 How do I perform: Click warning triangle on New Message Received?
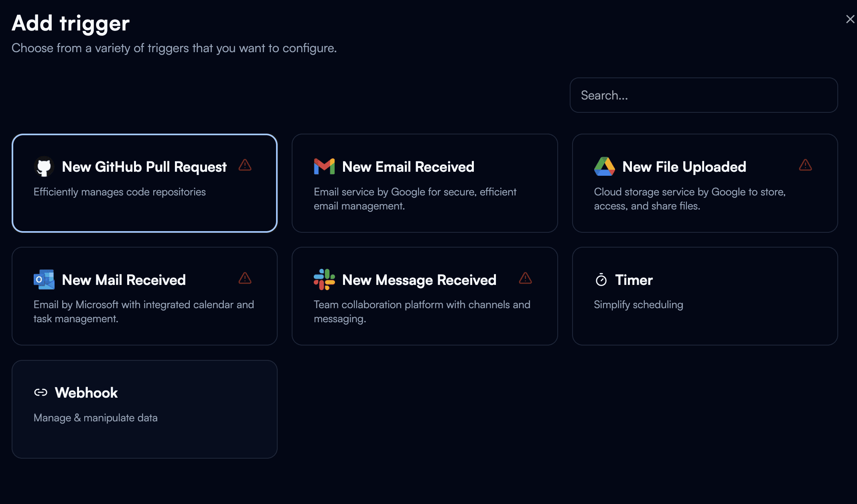click(525, 278)
